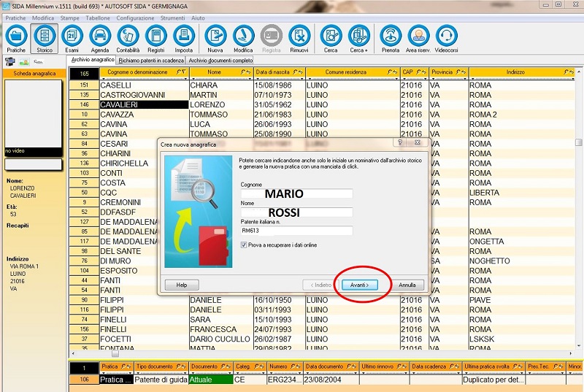The image size is (584, 392).
Task: Click the Prenota toolbar icon
Action: [391, 36]
